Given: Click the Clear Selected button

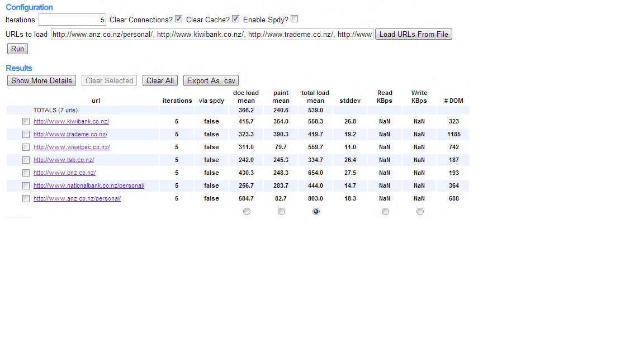Looking at the screenshot, I should pyautogui.click(x=109, y=81).
